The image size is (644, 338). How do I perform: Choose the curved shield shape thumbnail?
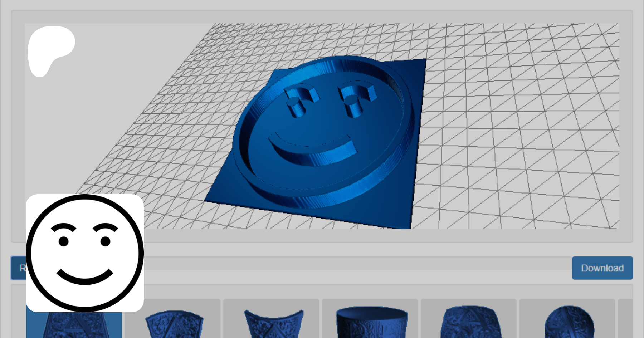pyautogui.click(x=174, y=324)
